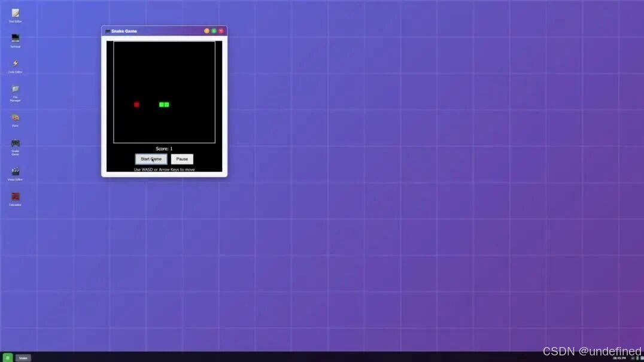This screenshot has width=644, height=362.
Task: Click the green start menu button in taskbar
Action: point(7,358)
